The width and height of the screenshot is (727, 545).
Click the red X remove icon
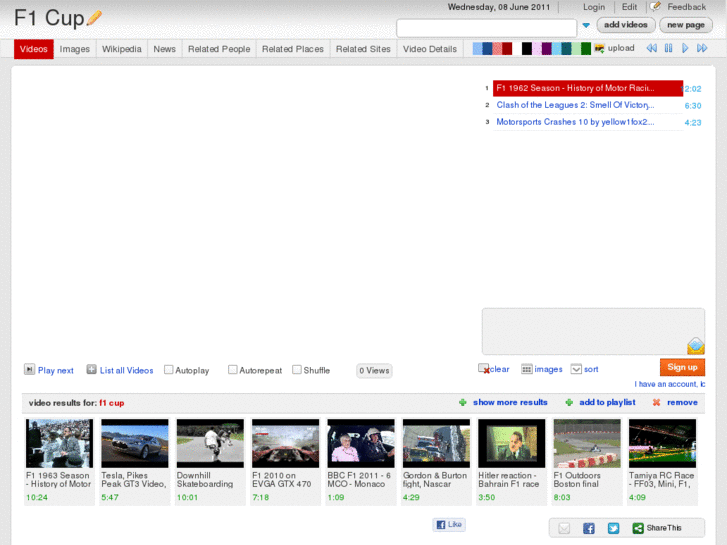click(656, 402)
